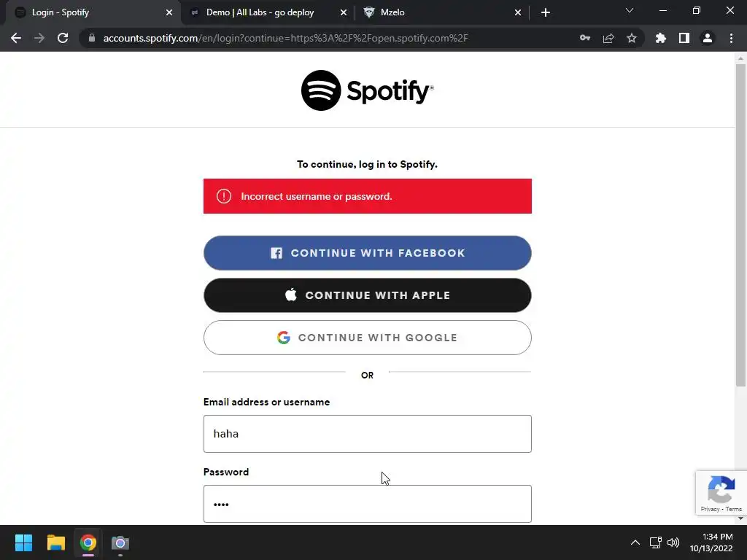Continue with Google login
747x560 pixels.
[x=368, y=338]
